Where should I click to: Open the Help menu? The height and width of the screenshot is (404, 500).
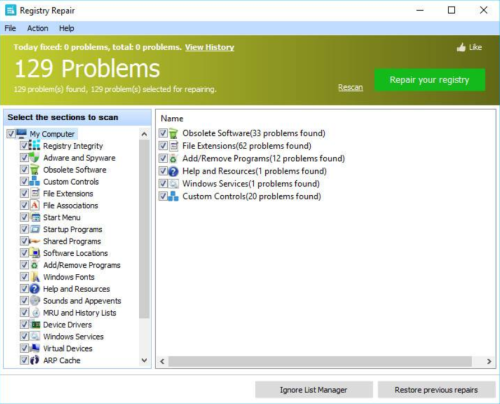point(67,28)
